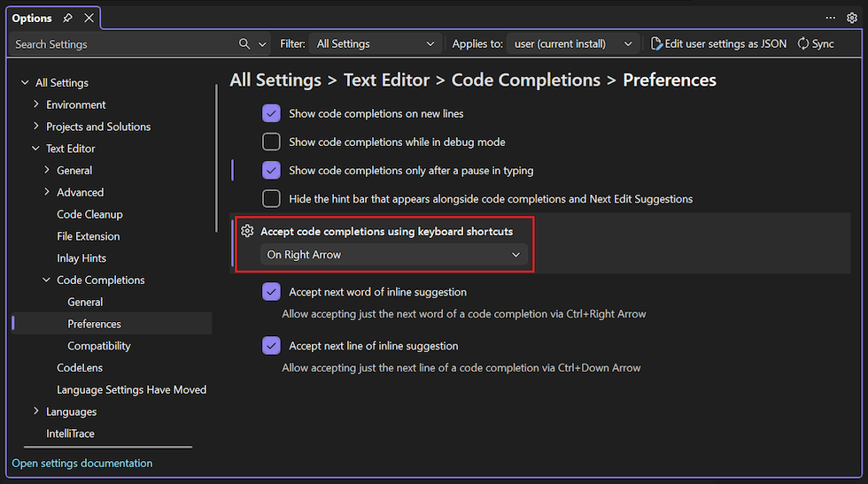The height and width of the screenshot is (484, 868).
Task: Click the Sync button
Action: [x=816, y=43]
